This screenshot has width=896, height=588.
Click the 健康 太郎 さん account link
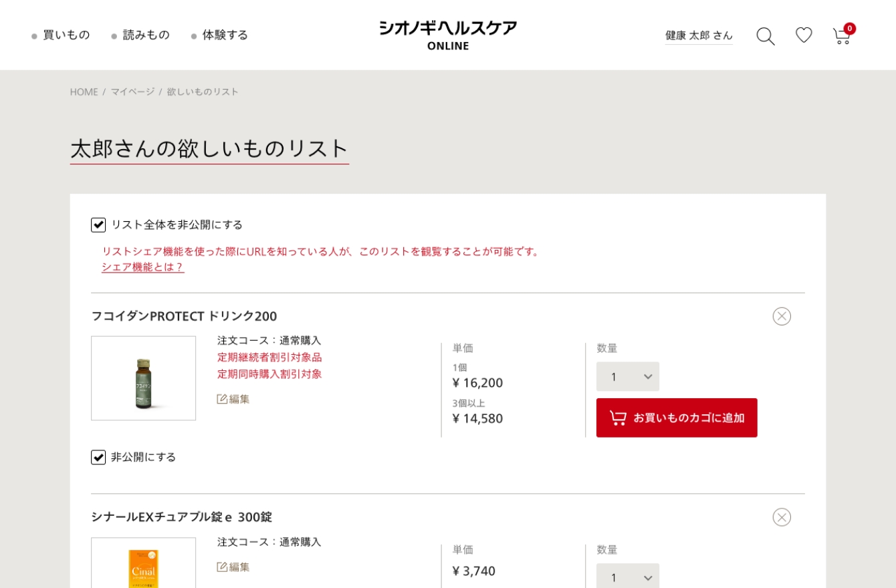(699, 35)
